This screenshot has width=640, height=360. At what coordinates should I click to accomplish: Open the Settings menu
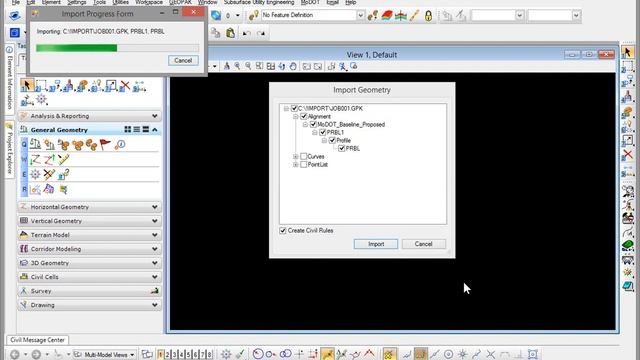(77, 2)
